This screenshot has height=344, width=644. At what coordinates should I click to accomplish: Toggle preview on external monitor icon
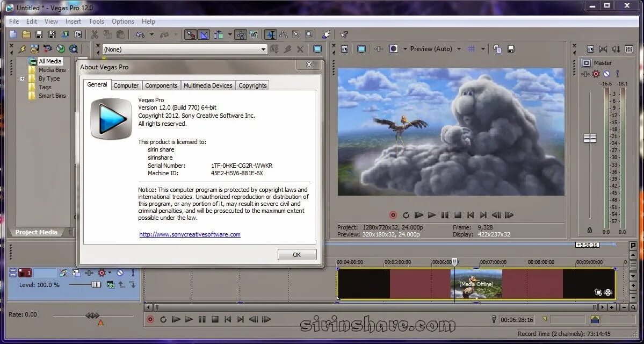[361, 49]
